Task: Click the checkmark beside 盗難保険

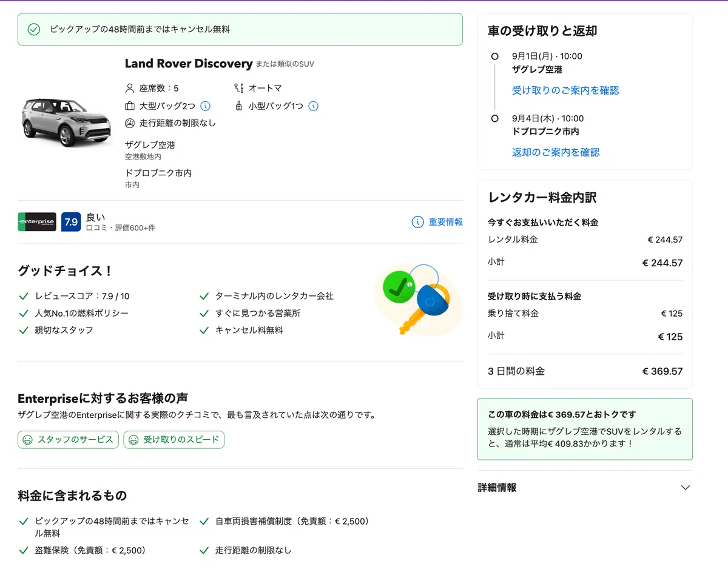Action: click(x=24, y=551)
